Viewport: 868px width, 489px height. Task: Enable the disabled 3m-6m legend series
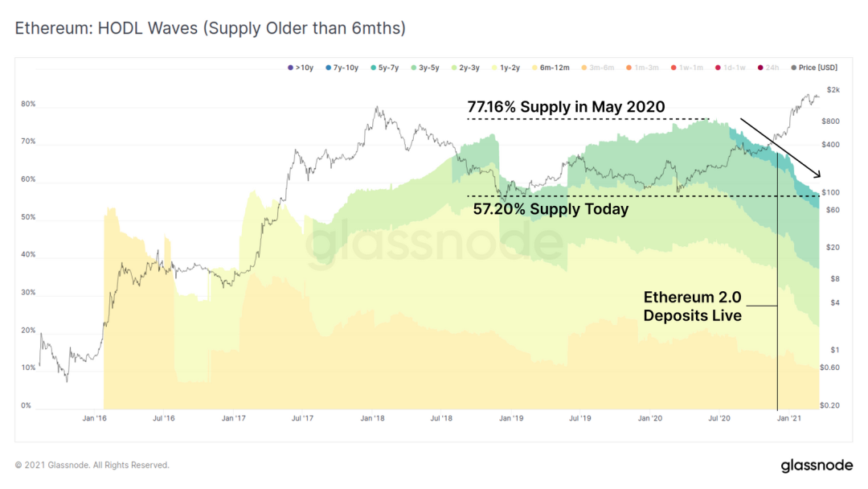point(598,68)
